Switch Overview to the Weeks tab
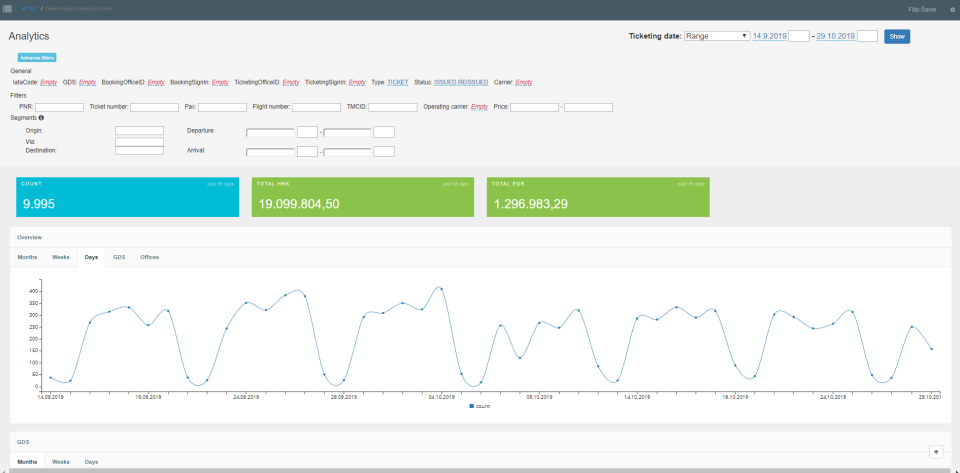The image size is (960, 473). coord(61,258)
